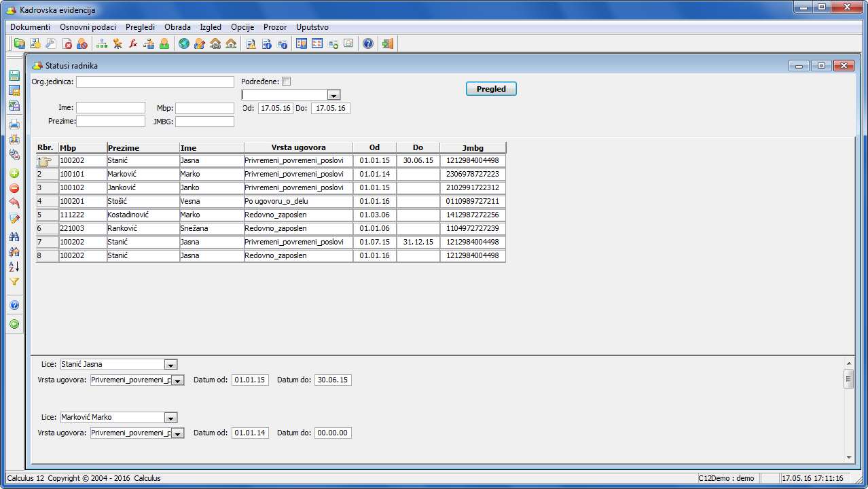
Task: Click the red minus delete record icon
Action: tap(14, 189)
